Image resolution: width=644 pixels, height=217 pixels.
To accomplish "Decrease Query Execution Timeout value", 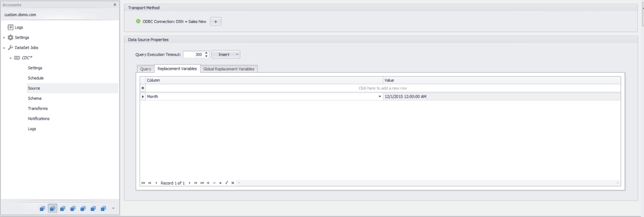I will (x=207, y=56).
